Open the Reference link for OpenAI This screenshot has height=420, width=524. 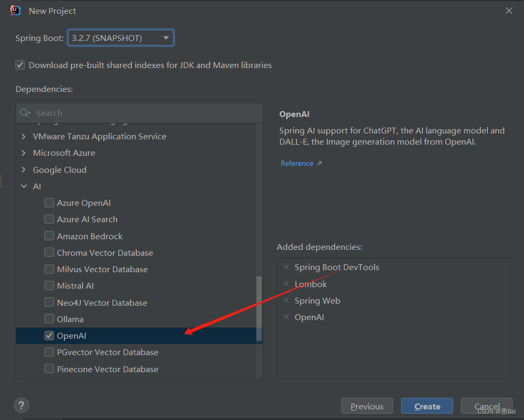coord(297,163)
